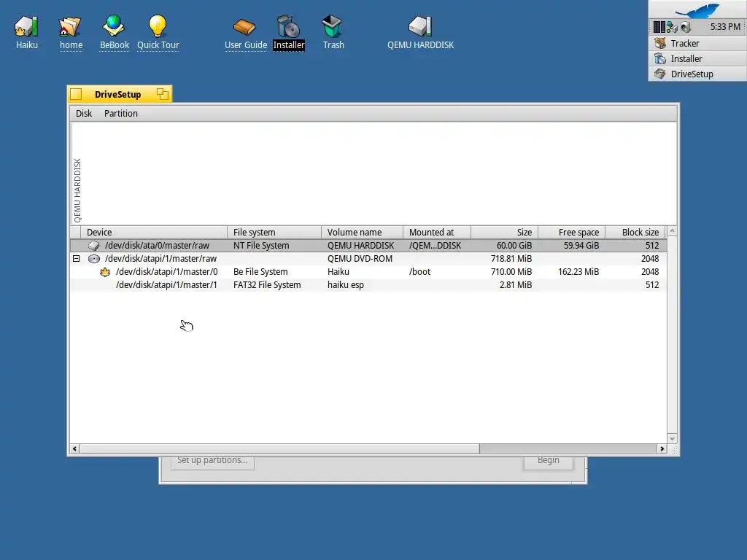Switch to DriveSetup in the Deskbar

(697, 74)
